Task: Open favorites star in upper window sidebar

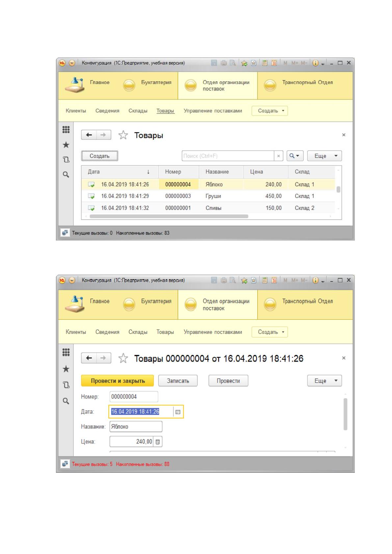Action: click(x=66, y=145)
